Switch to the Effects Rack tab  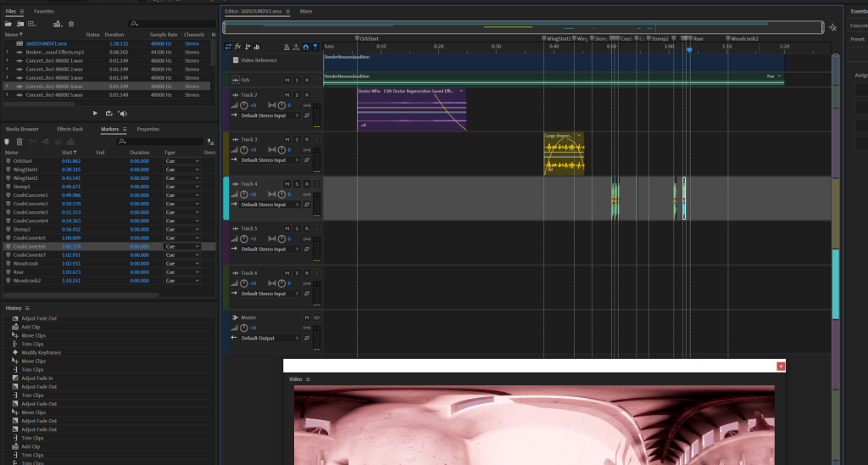pyautogui.click(x=70, y=129)
